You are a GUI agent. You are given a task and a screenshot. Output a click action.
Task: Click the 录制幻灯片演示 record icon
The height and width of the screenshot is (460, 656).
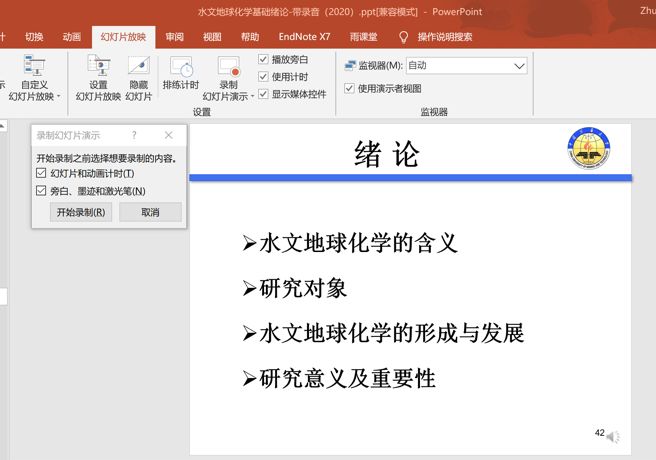229,67
